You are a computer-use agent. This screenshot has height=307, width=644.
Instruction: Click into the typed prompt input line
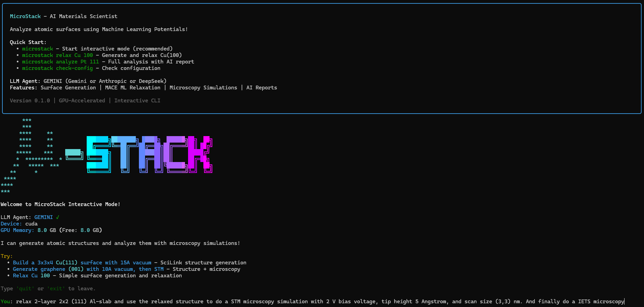pos(320,302)
